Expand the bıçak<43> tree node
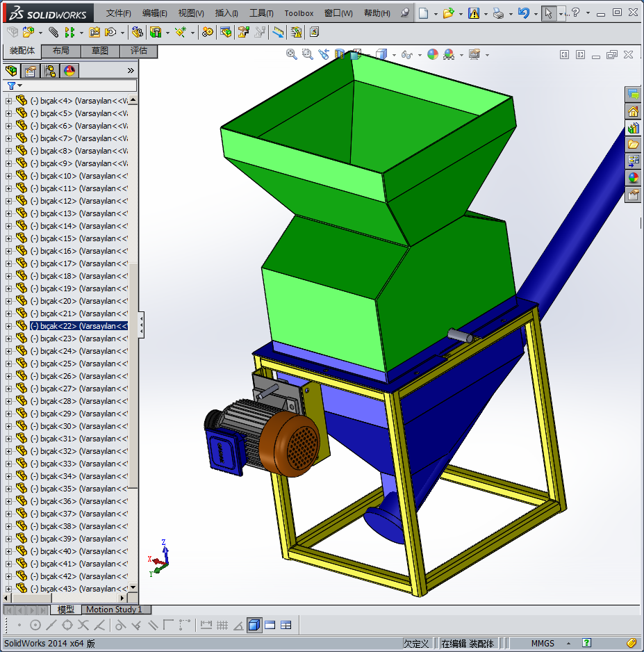This screenshot has height=652, width=644. coord(8,589)
